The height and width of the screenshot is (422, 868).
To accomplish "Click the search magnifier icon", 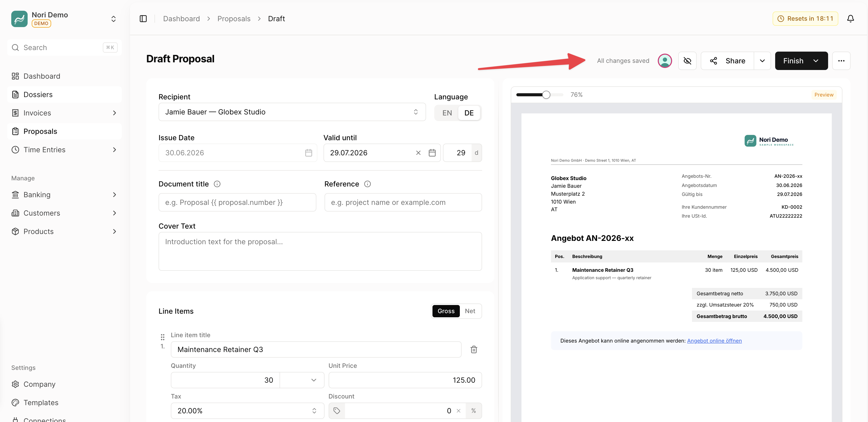I will coord(15,48).
